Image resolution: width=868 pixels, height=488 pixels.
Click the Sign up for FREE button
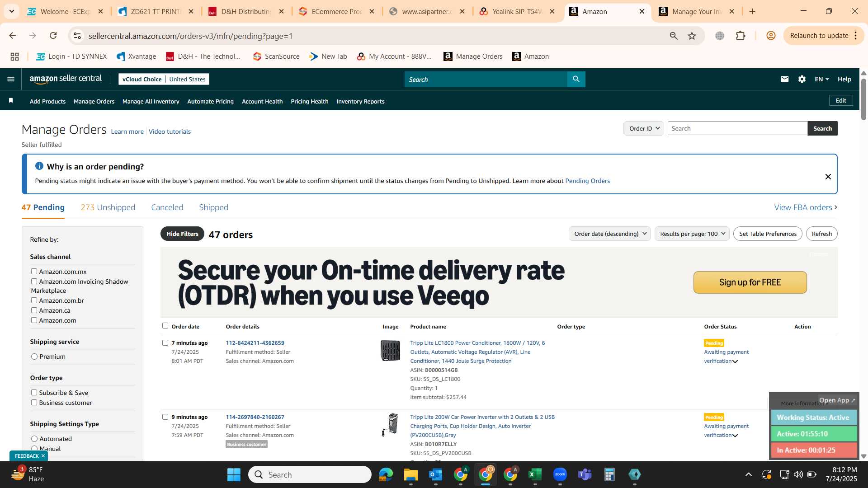750,282
